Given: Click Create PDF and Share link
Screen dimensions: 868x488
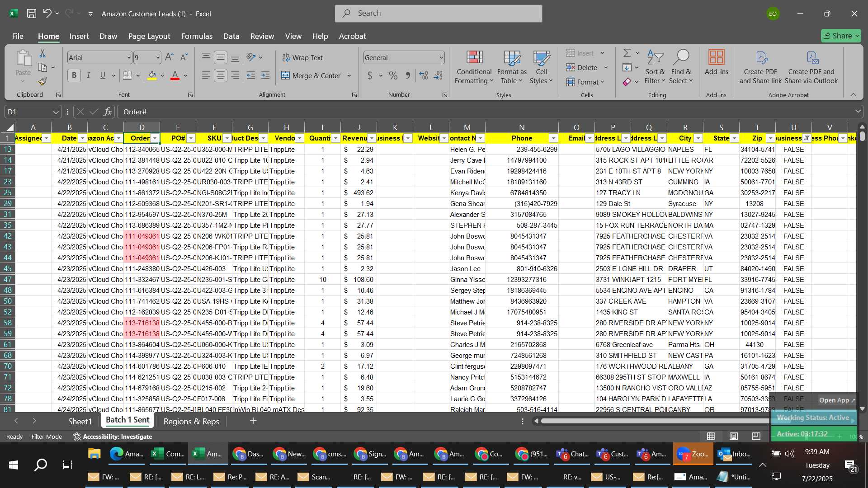Looking at the screenshot, I should [760, 67].
